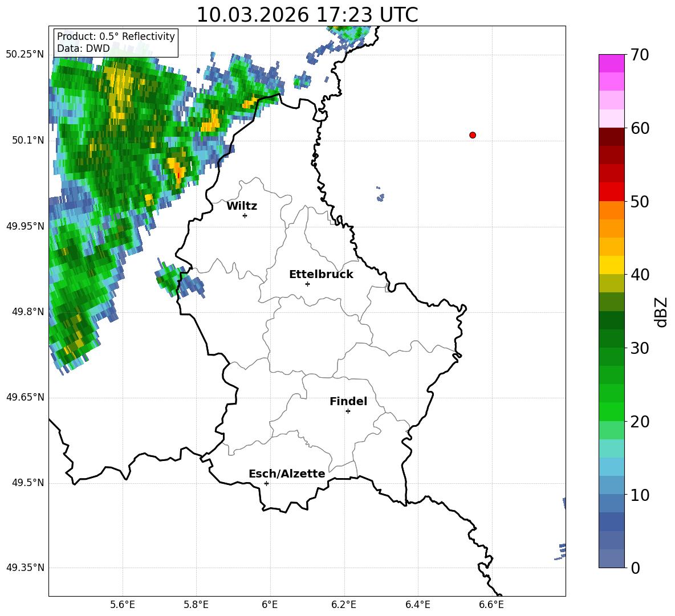Click the Wiltz station cross marker
The image size is (675, 616).
(x=245, y=215)
